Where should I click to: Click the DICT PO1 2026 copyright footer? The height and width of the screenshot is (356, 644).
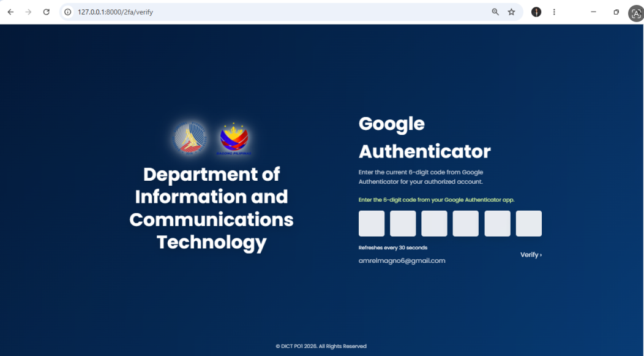pos(321,346)
